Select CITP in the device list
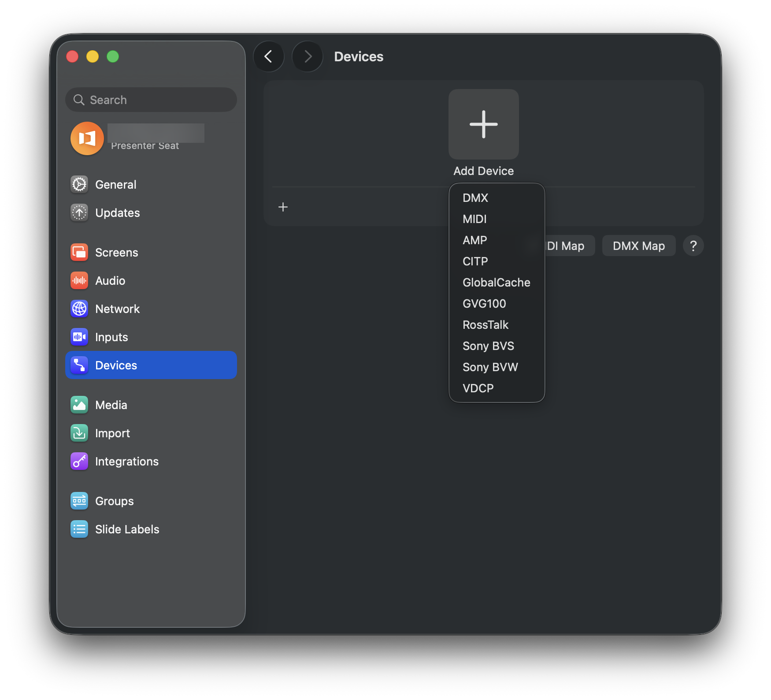The image size is (771, 700). coord(497,261)
